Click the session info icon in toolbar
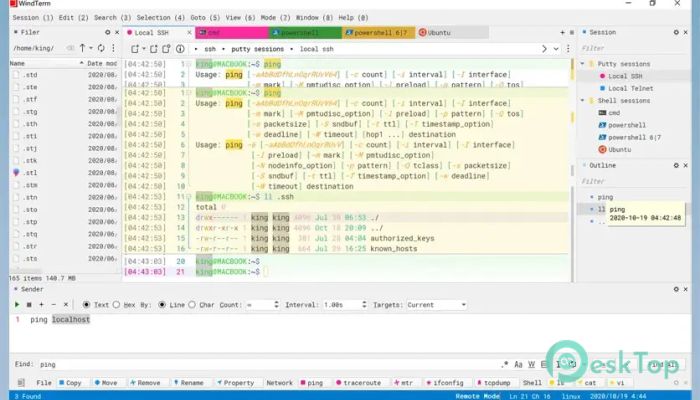 pyautogui.click(x=180, y=49)
